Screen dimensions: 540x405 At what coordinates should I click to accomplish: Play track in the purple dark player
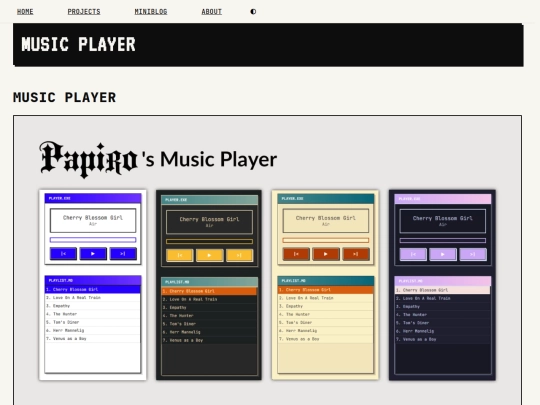click(x=443, y=254)
